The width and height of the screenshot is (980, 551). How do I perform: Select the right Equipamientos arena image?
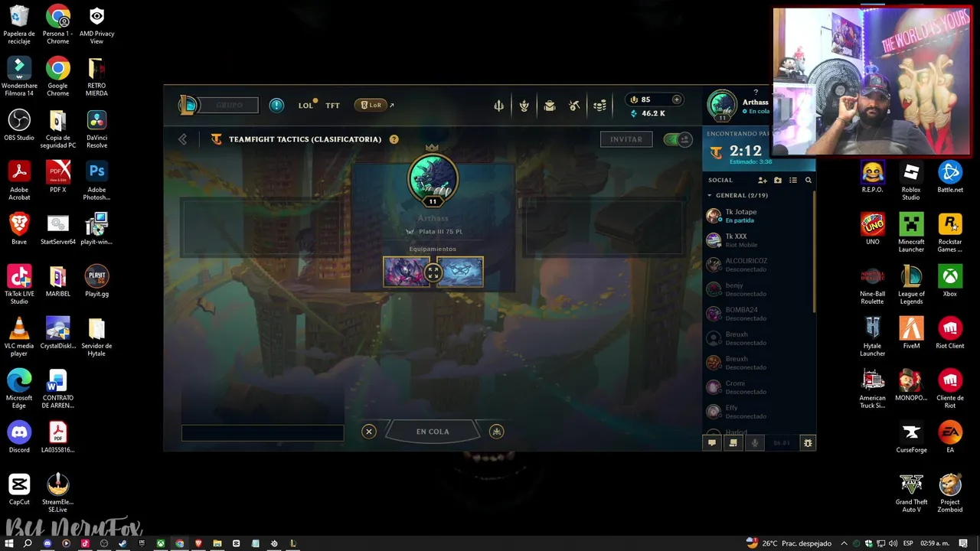tap(460, 272)
